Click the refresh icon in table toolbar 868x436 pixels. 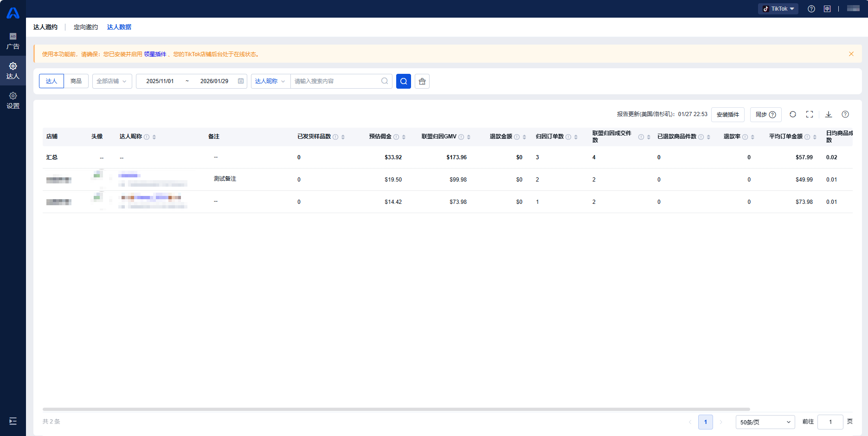[792, 114]
